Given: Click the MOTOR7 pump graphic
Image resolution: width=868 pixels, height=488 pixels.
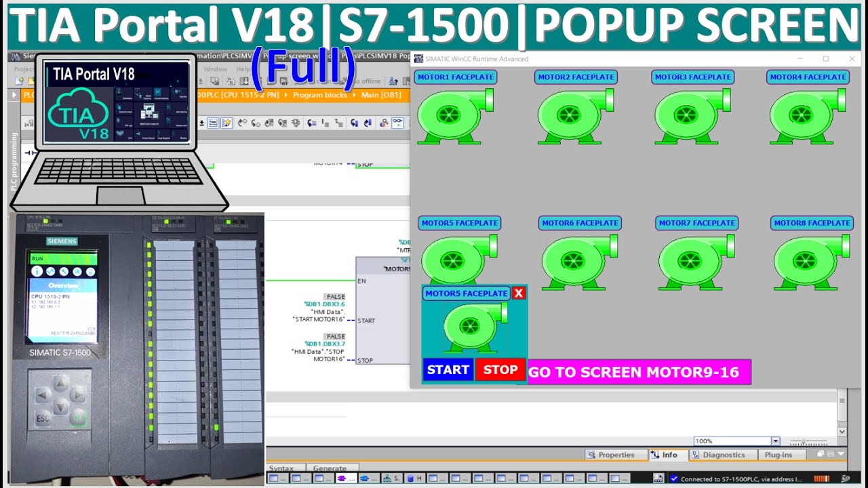Looking at the screenshot, I should 696,262.
